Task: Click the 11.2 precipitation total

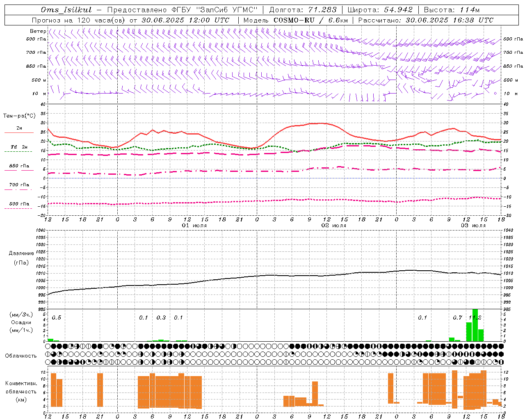Action: tap(475, 318)
